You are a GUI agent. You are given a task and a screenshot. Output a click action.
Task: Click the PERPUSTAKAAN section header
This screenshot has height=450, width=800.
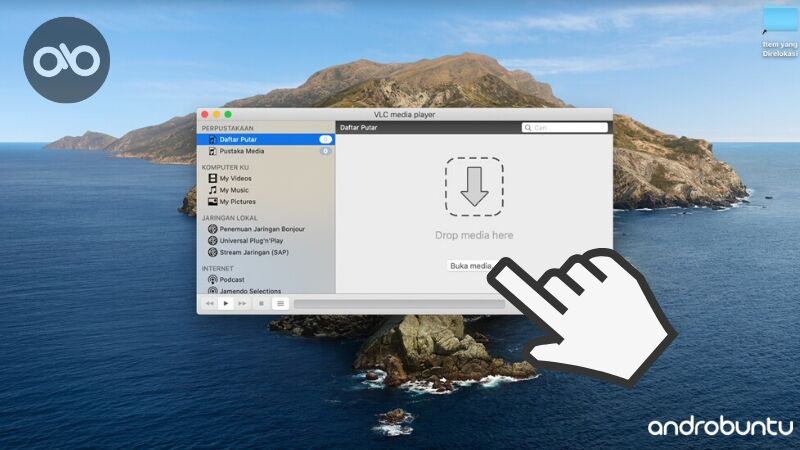pos(228,128)
